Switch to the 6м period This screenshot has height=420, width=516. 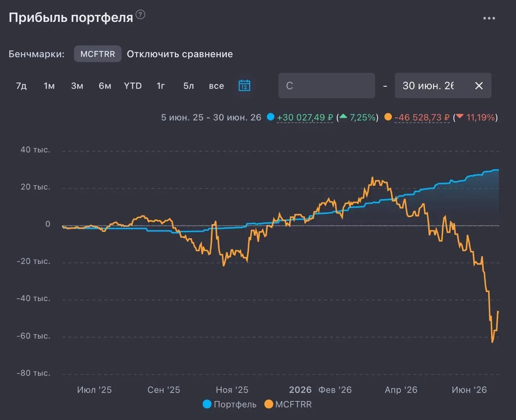[x=105, y=85]
